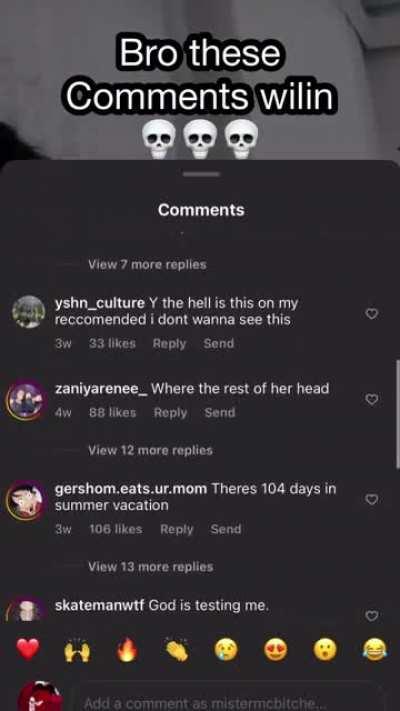Click the Add a comment input field
The height and width of the screenshot is (711, 400).
pyautogui.click(x=231, y=702)
